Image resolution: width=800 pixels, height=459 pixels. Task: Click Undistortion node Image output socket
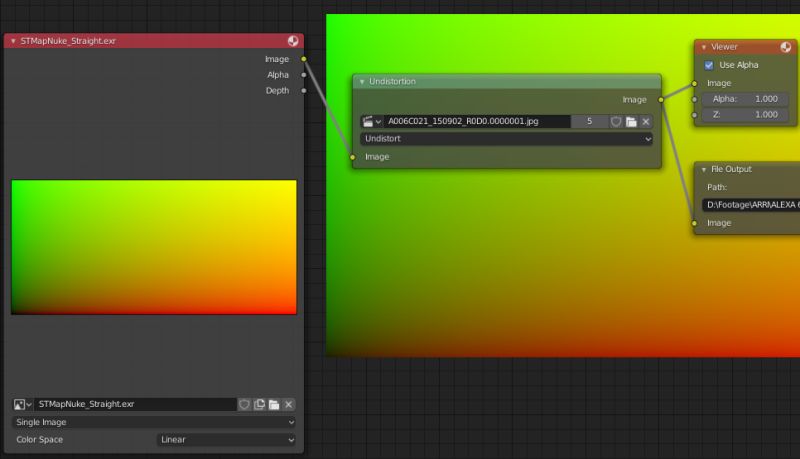click(661, 100)
